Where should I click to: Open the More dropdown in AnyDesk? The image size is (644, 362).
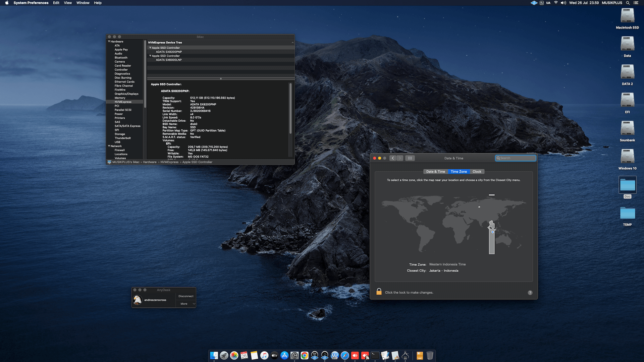coord(186,304)
